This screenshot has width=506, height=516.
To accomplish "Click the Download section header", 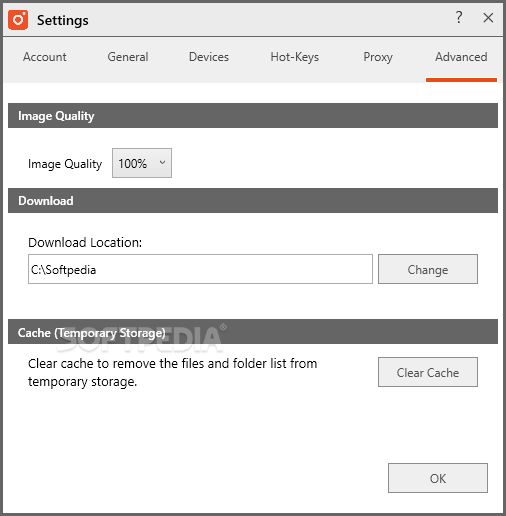I will (253, 201).
